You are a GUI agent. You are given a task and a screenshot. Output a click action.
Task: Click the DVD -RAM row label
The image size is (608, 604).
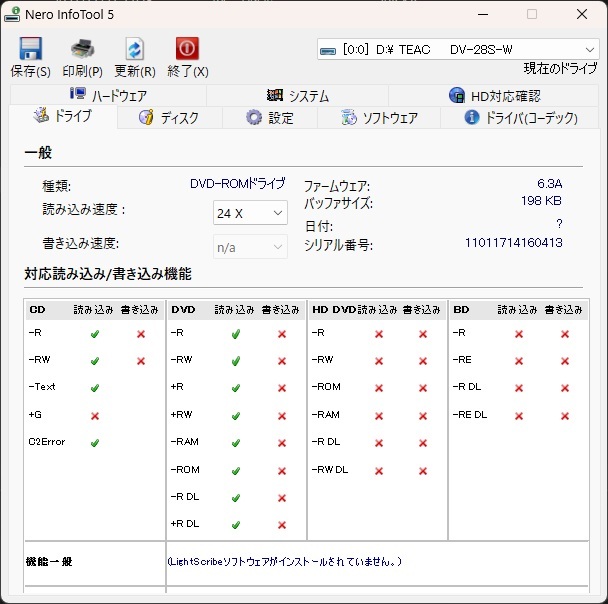pyautogui.click(x=185, y=442)
